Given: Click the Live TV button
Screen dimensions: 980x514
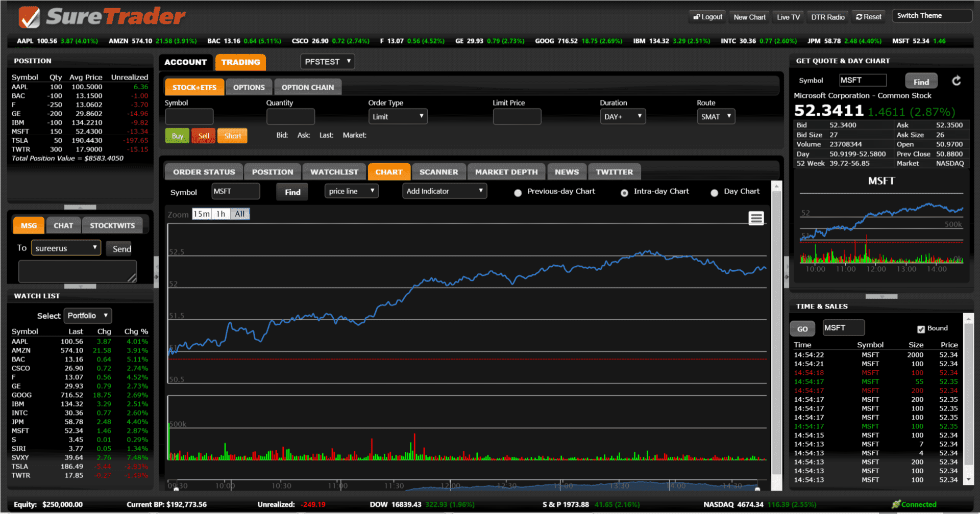Looking at the screenshot, I should (x=788, y=17).
